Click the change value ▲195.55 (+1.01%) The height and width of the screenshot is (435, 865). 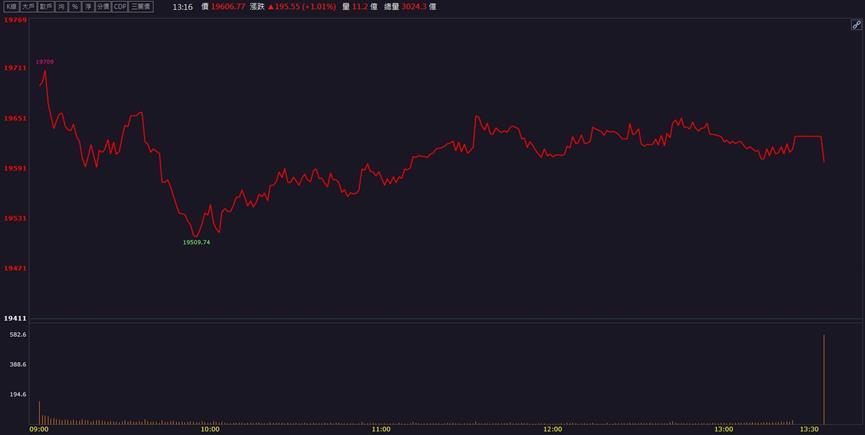click(302, 7)
